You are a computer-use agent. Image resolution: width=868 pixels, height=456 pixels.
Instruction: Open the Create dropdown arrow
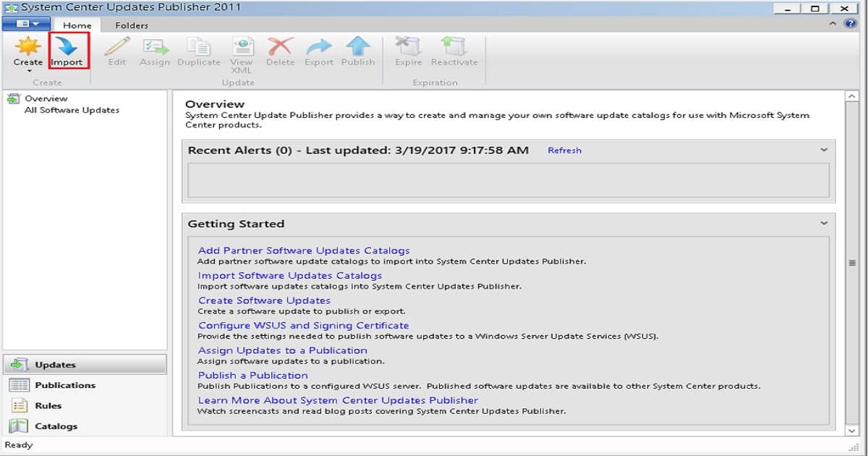pyautogui.click(x=29, y=71)
